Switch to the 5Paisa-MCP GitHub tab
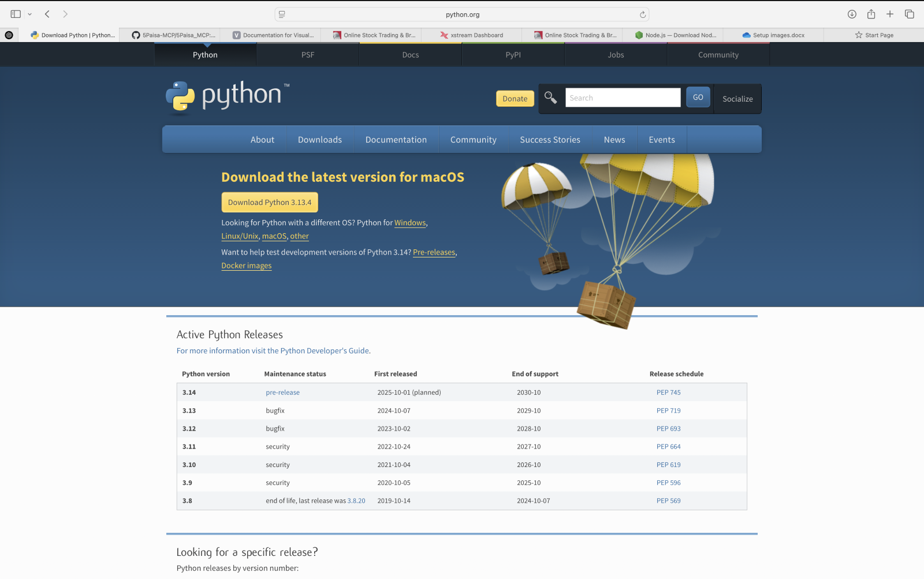The width and height of the screenshot is (924, 579). [x=173, y=35]
